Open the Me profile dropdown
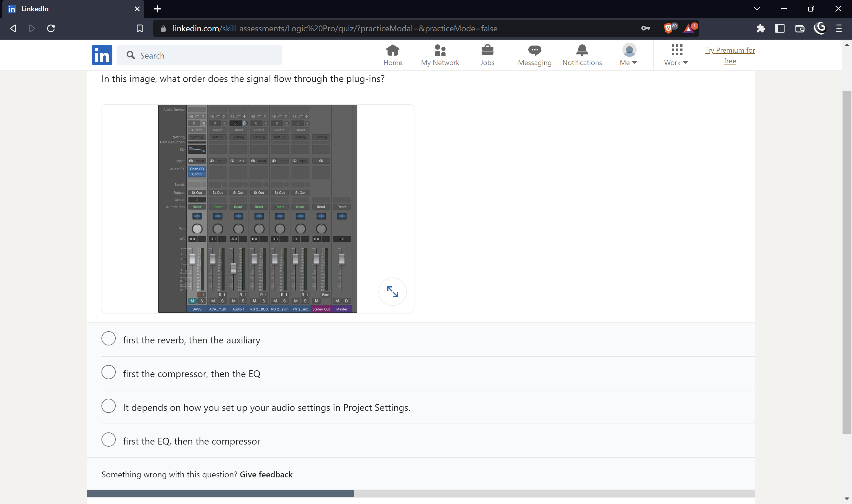Image resolution: width=852 pixels, height=504 pixels. [629, 55]
